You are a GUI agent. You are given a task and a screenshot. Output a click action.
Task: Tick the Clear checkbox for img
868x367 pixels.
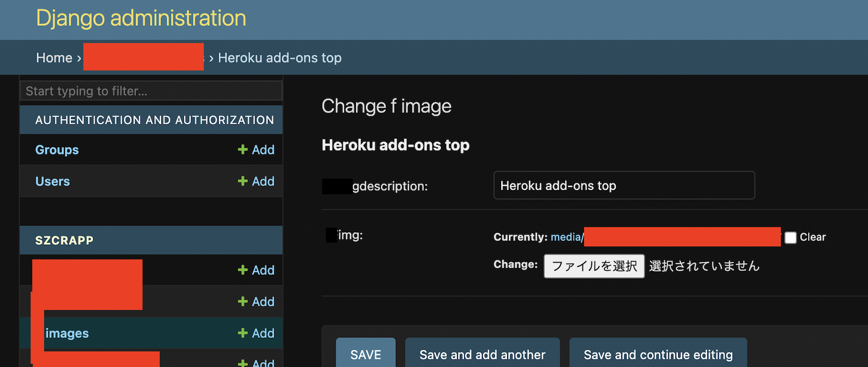coord(791,238)
